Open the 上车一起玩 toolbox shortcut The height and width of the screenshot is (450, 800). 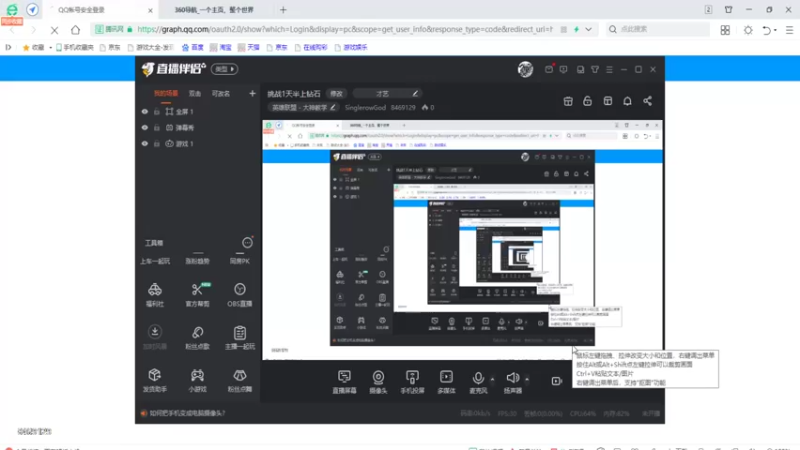click(x=155, y=261)
